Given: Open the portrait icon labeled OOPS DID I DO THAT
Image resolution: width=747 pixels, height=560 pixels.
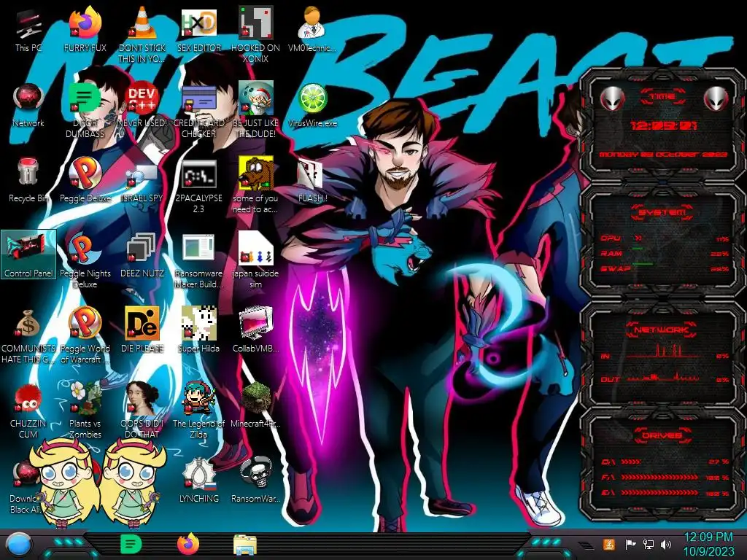Looking at the screenshot, I should point(142,411).
